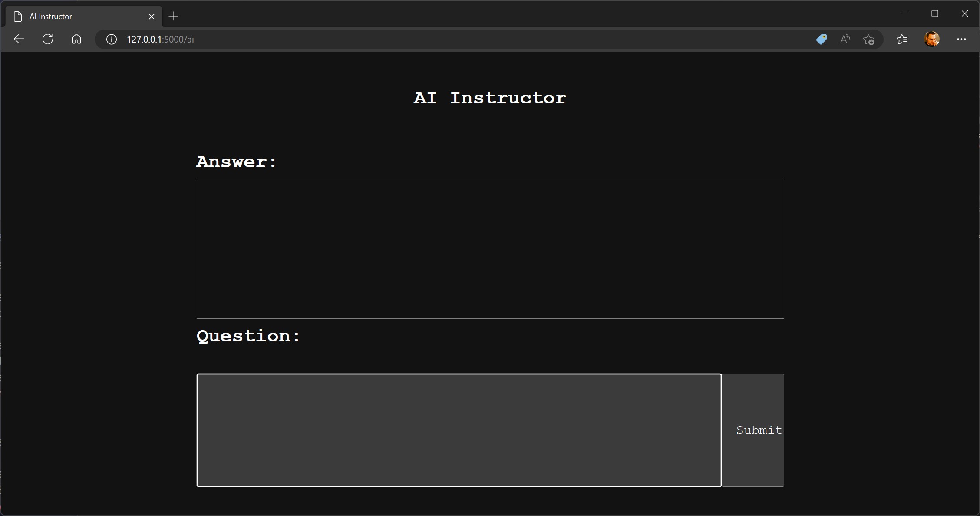Click the browser back navigation arrow

pyautogui.click(x=19, y=39)
